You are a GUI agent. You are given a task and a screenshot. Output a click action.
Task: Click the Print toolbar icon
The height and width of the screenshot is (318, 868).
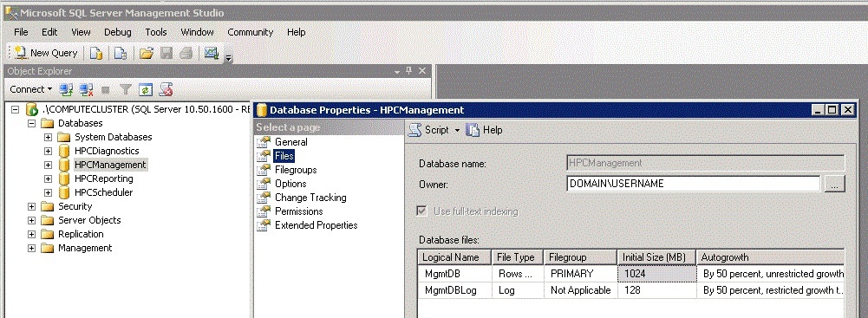click(x=186, y=53)
